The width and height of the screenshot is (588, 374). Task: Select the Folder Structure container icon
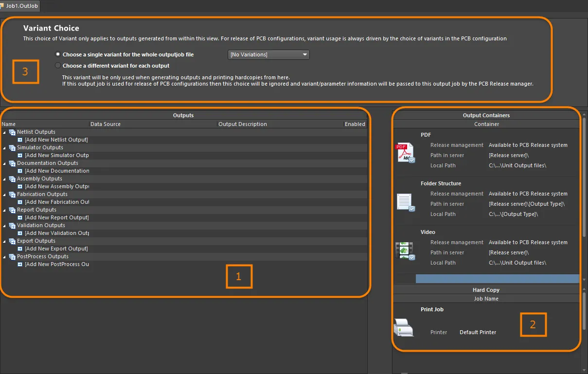tap(405, 202)
